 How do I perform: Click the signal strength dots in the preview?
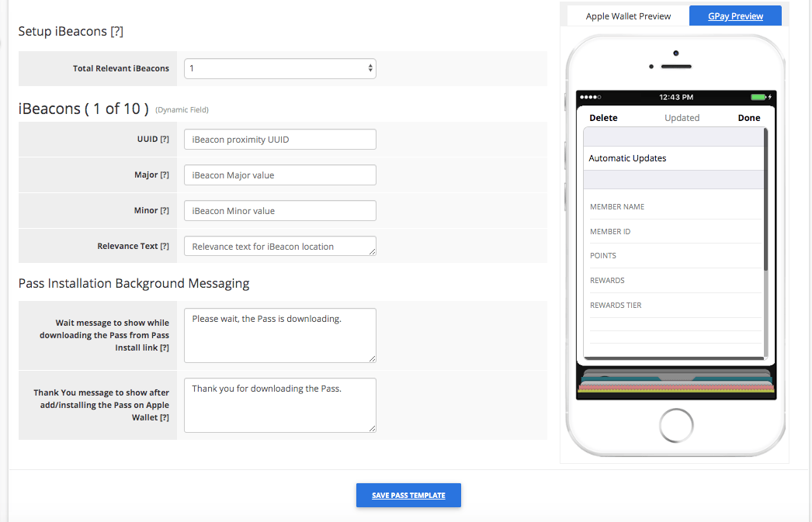(x=592, y=97)
